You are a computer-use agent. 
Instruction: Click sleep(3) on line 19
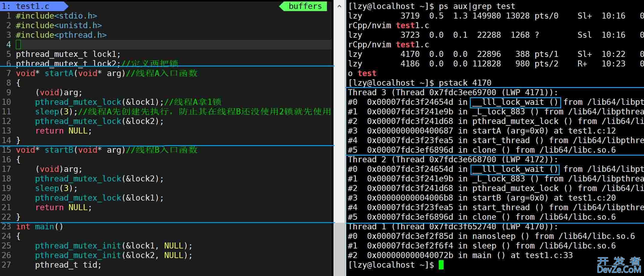(56, 188)
